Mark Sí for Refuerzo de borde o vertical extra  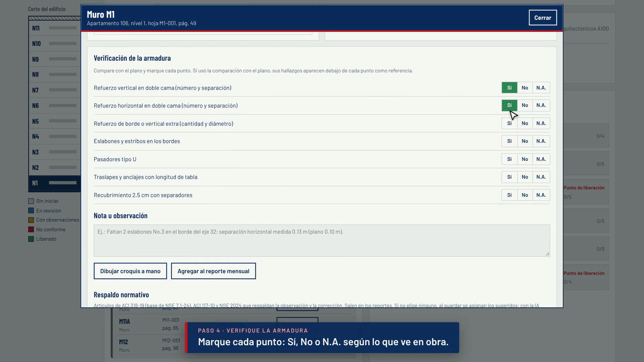point(509,123)
